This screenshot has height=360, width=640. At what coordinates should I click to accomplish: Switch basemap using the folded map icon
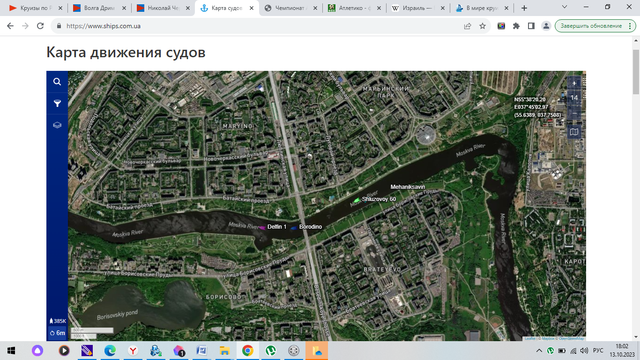pos(574,132)
